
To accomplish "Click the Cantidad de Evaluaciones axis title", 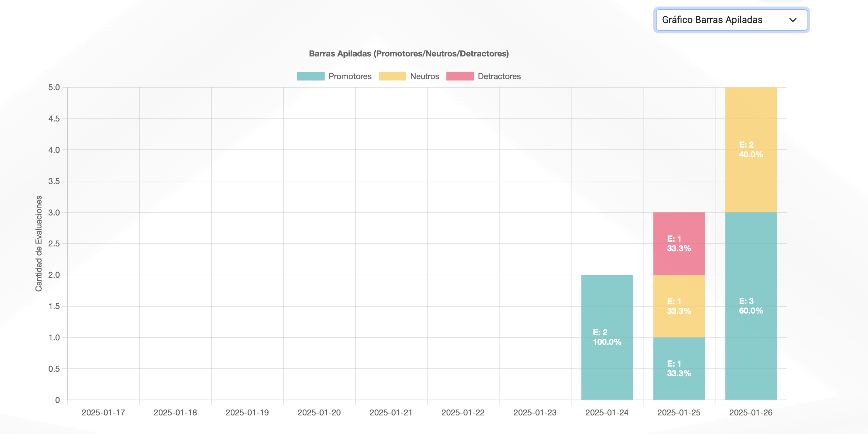I will pyautogui.click(x=39, y=244).
